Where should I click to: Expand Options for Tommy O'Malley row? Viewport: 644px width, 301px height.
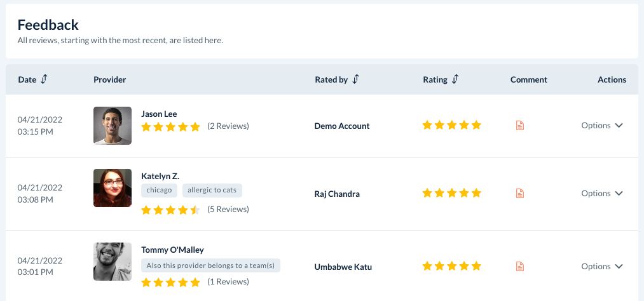(x=601, y=266)
